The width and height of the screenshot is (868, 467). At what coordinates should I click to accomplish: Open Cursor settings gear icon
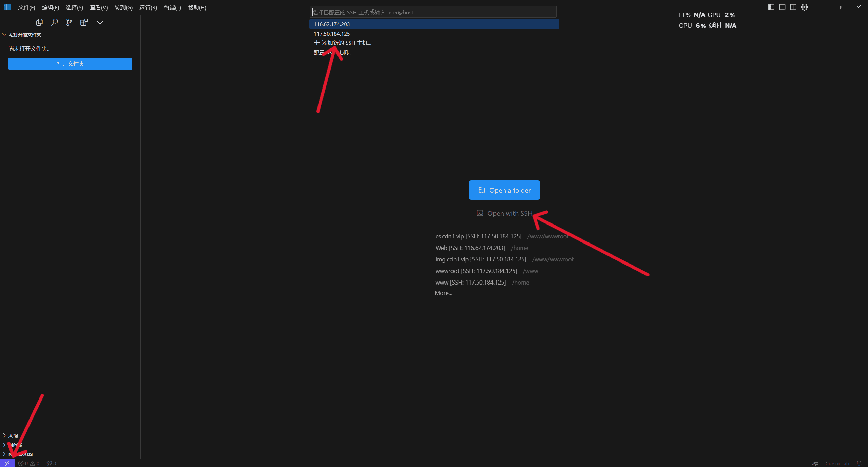(x=804, y=7)
